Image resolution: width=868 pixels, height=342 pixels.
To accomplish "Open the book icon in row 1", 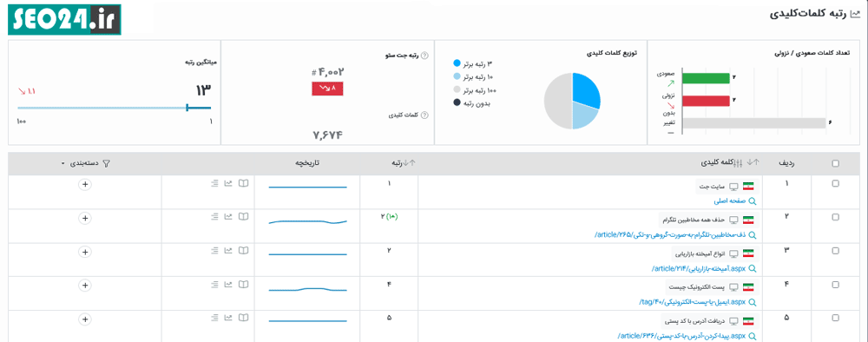I will tap(243, 184).
